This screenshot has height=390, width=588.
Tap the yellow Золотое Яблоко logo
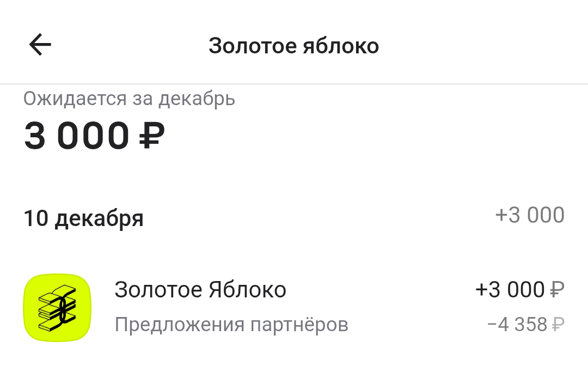tap(57, 308)
